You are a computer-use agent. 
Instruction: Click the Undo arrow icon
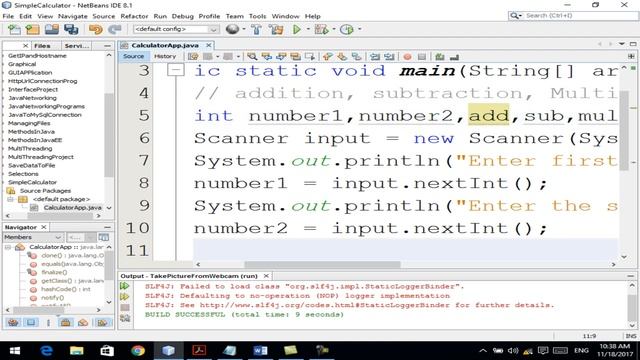pos(96,29)
